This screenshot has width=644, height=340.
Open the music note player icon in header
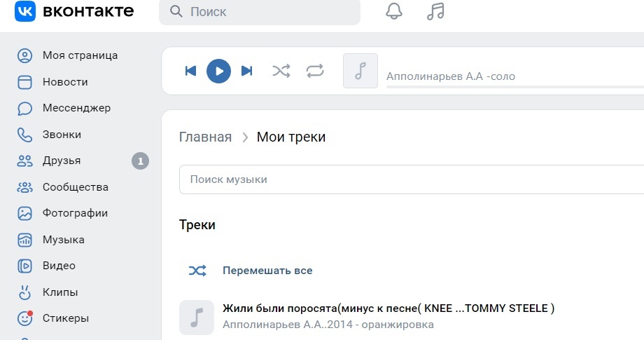pyautogui.click(x=436, y=11)
